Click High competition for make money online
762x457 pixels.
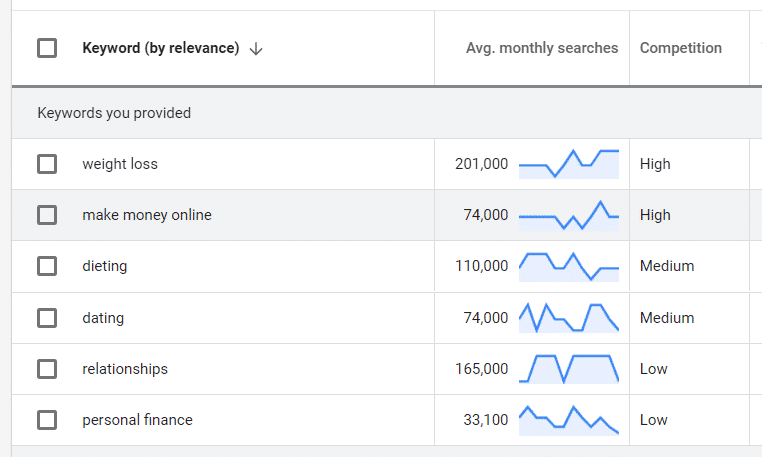tap(655, 215)
